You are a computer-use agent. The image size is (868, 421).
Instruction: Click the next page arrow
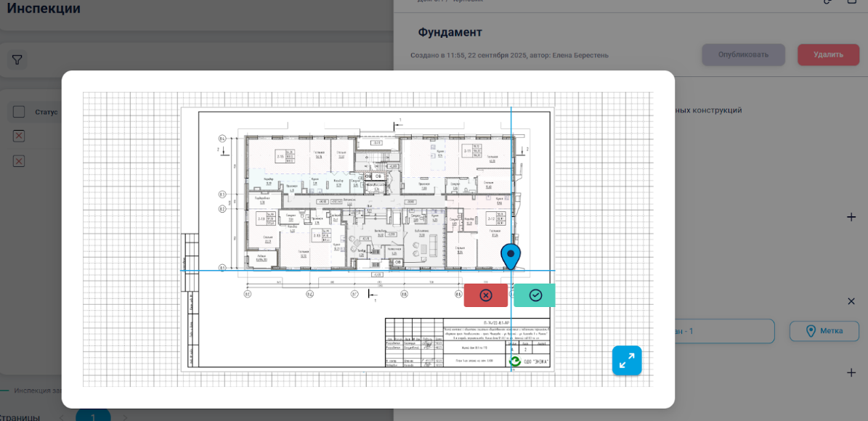[125, 417]
